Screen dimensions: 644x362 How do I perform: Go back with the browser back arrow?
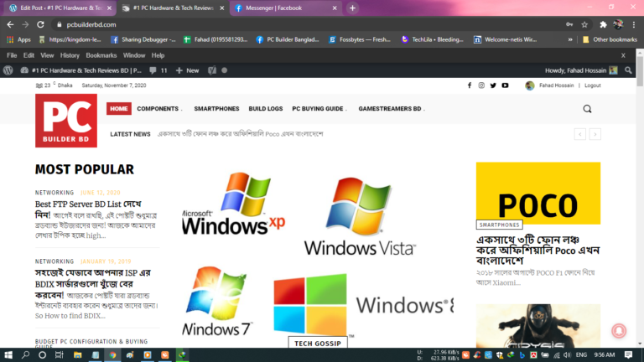pos(10,24)
